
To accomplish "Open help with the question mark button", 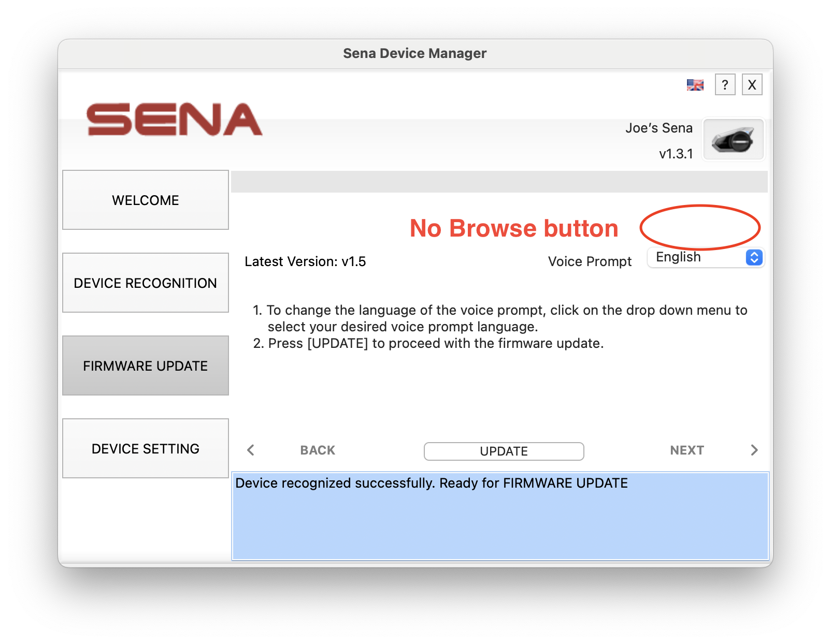I will (x=725, y=84).
